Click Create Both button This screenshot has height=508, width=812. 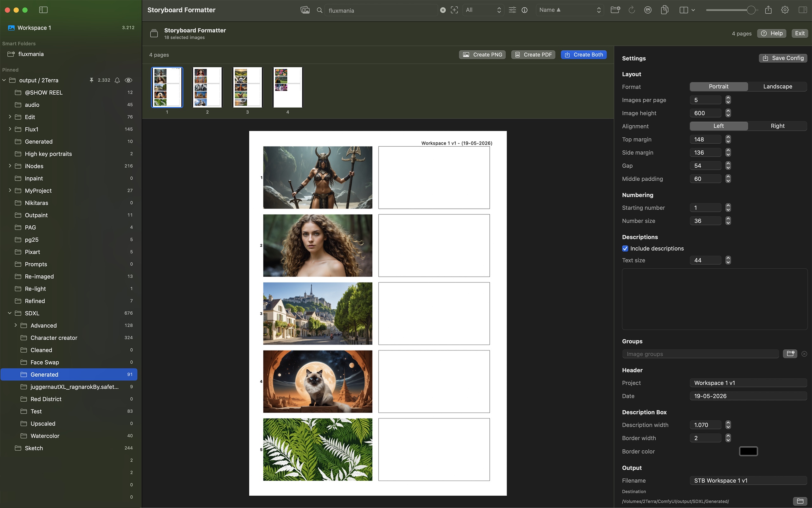584,55
